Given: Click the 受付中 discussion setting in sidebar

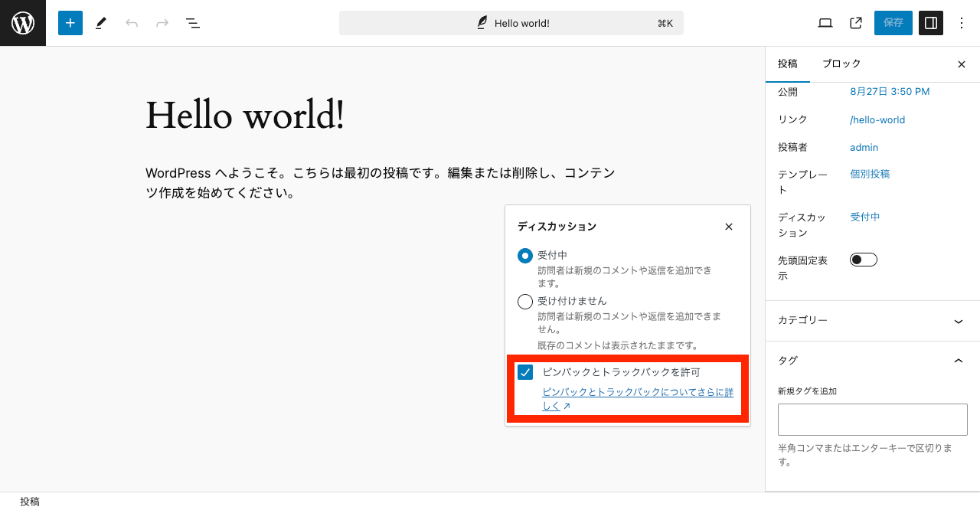Looking at the screenshot, I should pyautogui.click(x=865, y=217).
